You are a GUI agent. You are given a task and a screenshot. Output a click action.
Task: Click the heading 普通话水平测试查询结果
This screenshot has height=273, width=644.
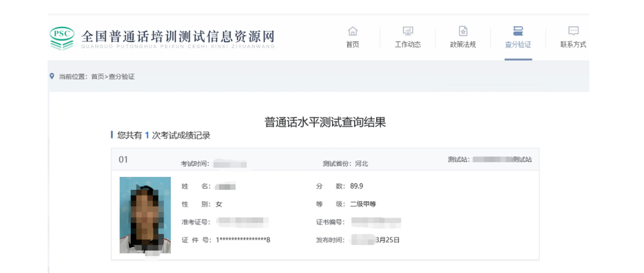(325, 122)
